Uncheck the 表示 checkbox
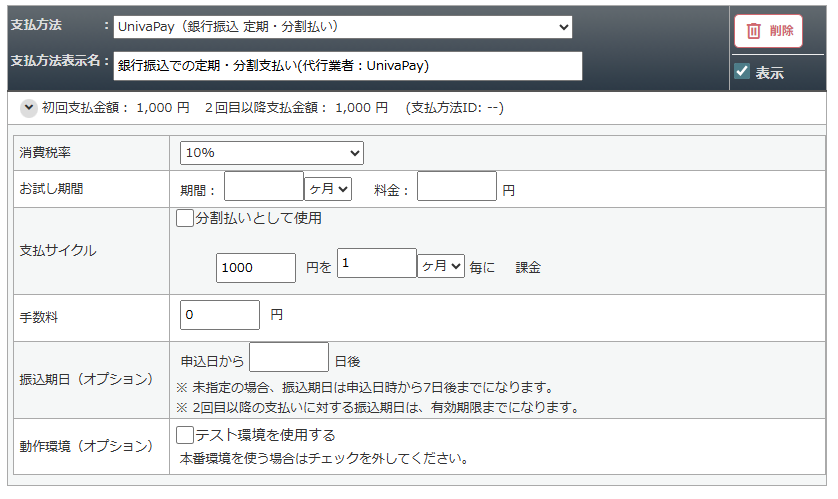838x499 pixels. point(742,71)
